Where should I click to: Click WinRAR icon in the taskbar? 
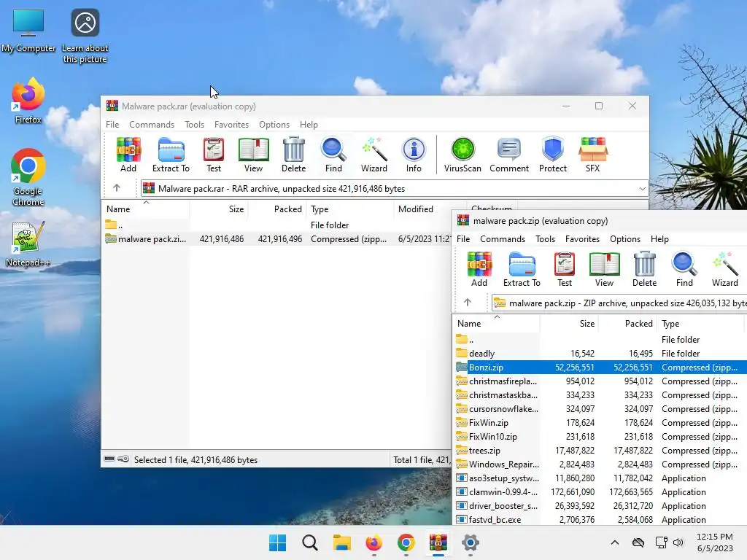[438, 542]
